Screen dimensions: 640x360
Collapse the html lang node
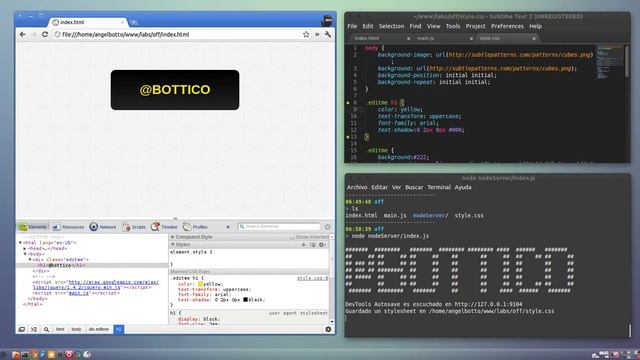(20, 243)
